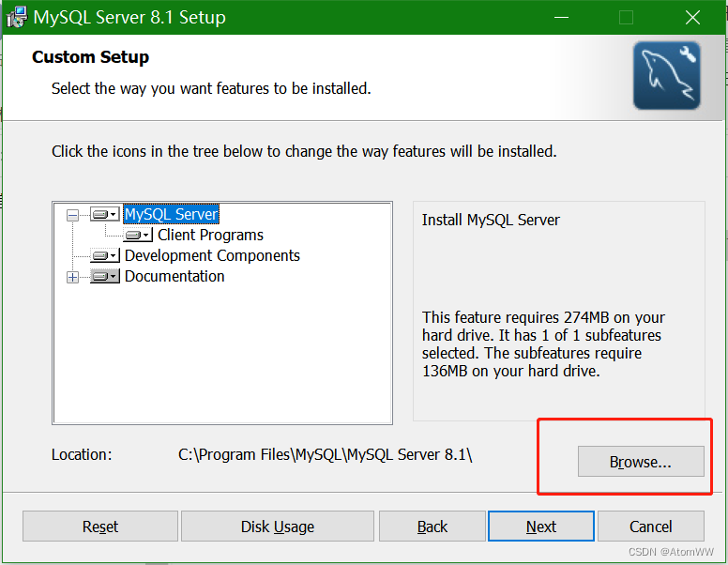Click the 'Custom Setup' heading
Viewport: 728px width, 565px height.
pos(91,56)
